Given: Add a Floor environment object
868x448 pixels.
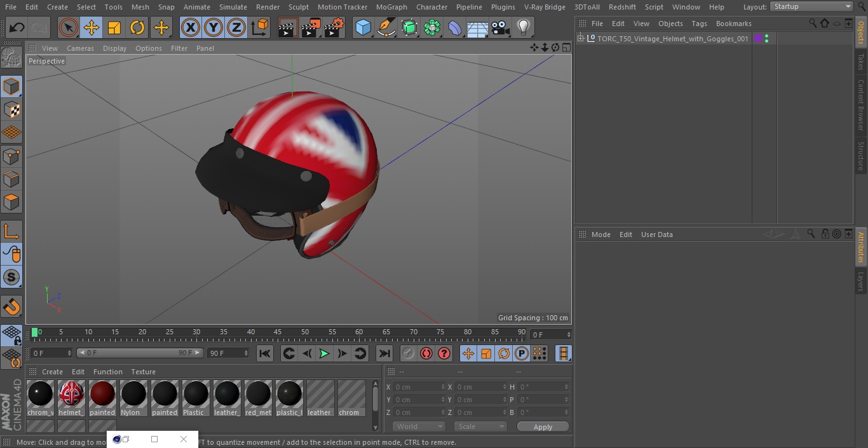Looking at the screenshot, I should pos(477,27).
